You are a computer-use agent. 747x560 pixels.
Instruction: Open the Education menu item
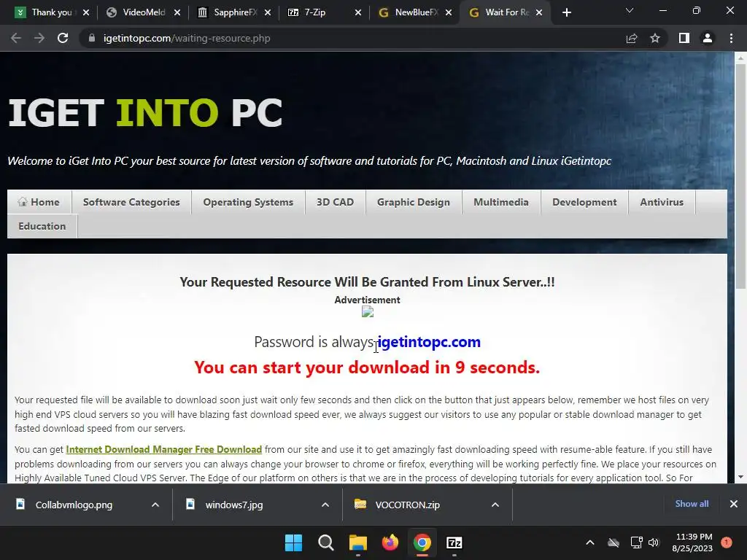[42, 226]
